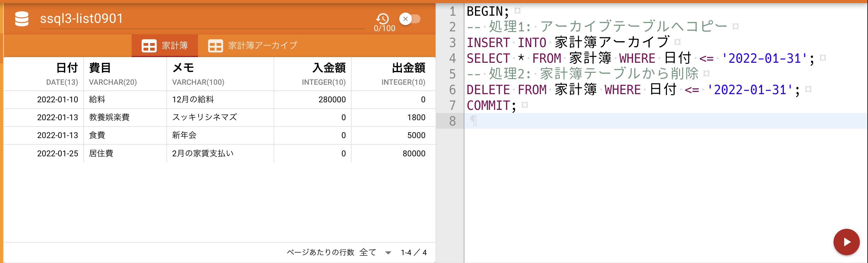This screenshot has width=868, height=263.
Task: Select the 80000 withdrawal cell
Action: click(x=393, y=153)
